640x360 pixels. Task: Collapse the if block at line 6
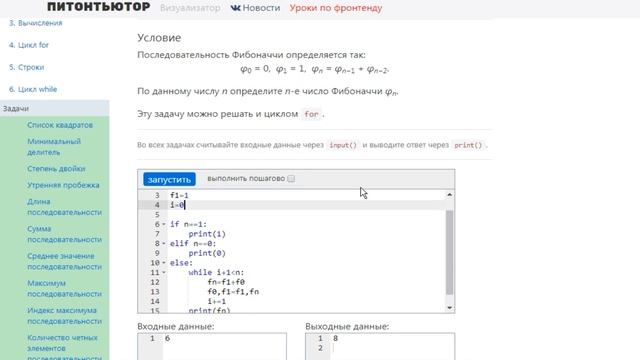pos(164,224)
